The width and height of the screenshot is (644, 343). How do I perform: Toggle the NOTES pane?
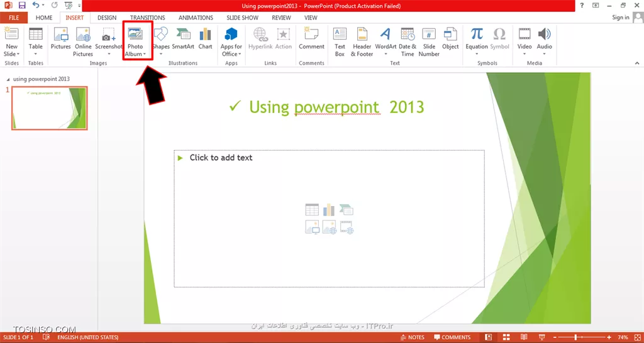click(413, 337)
